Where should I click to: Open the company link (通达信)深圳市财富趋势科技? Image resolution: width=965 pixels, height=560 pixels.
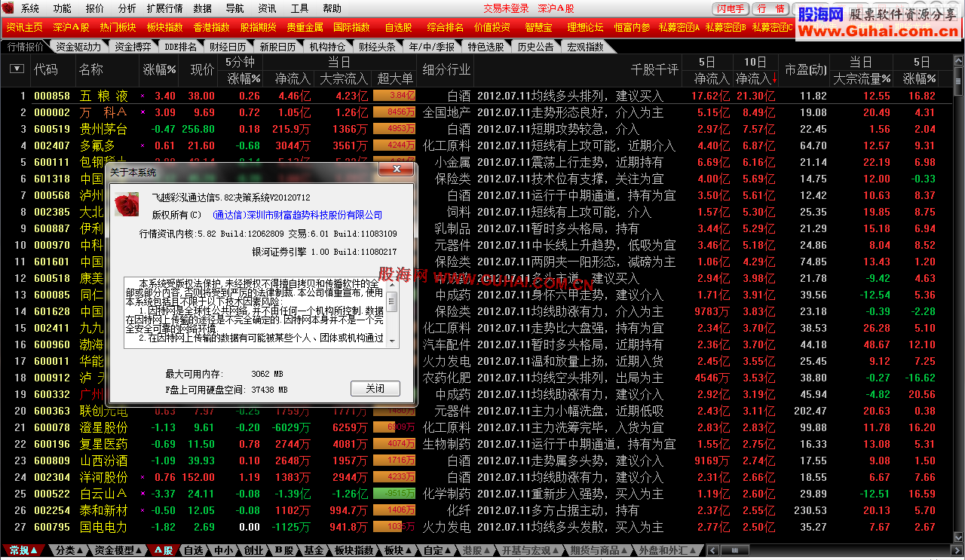(297, 216)
